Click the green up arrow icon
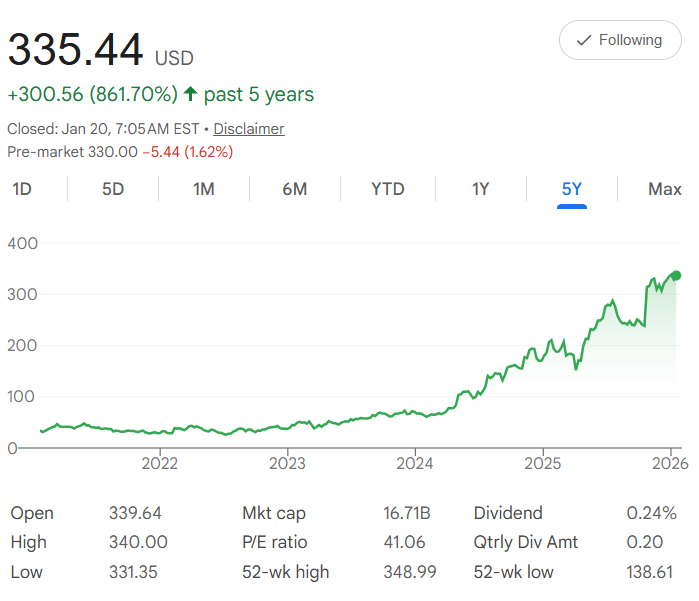This screenshot has height=601, width=699. tap(191, 95)
